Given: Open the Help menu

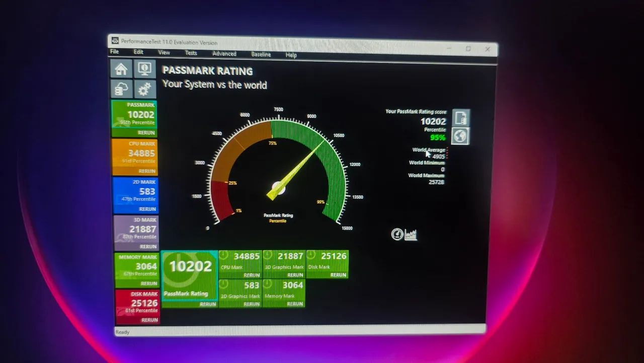Looking at the screenshot, I should tap(291, 55).
